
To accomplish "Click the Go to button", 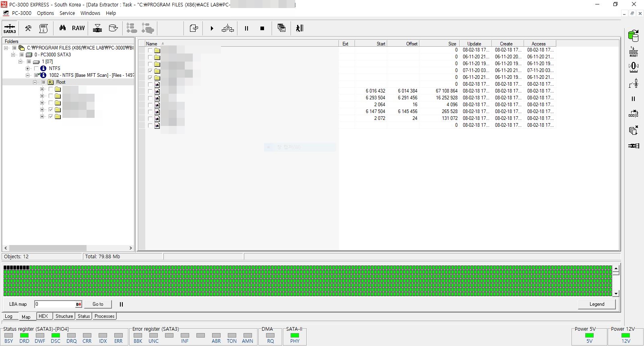I will (98, 304).
